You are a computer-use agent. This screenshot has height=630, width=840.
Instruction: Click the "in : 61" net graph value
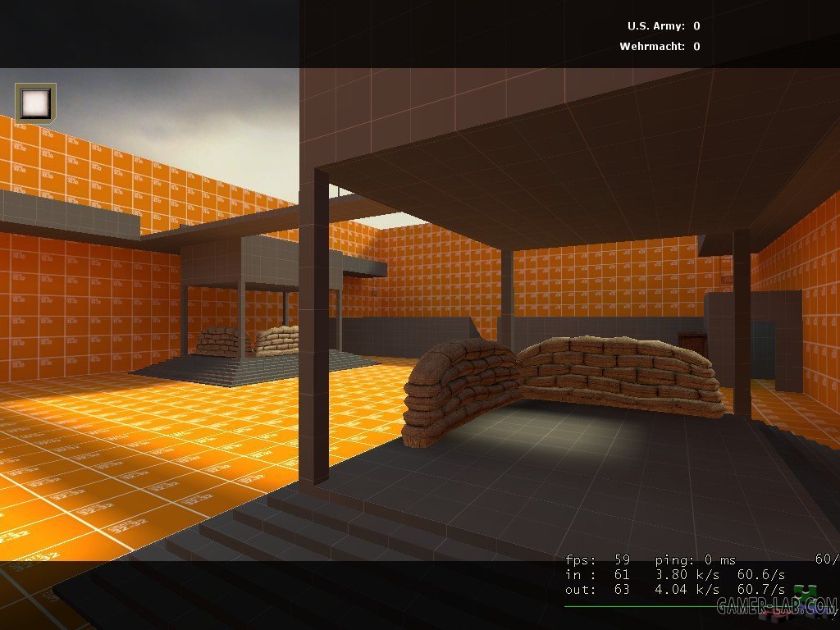(x=597, y=575)
